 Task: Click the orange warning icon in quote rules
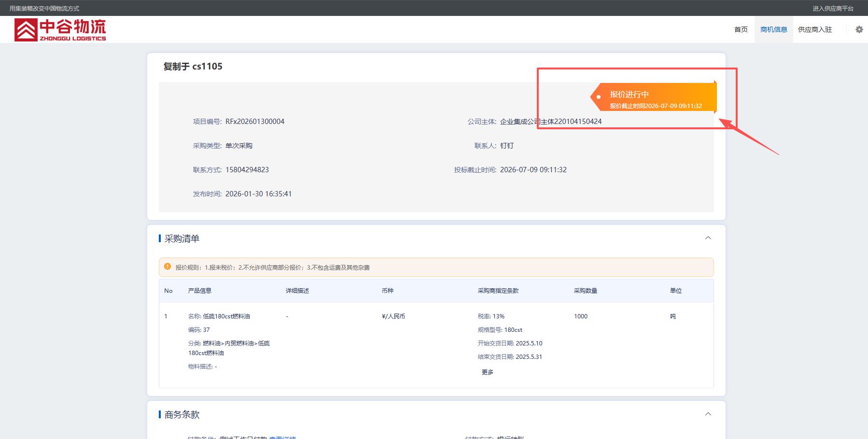coord(168,266)
